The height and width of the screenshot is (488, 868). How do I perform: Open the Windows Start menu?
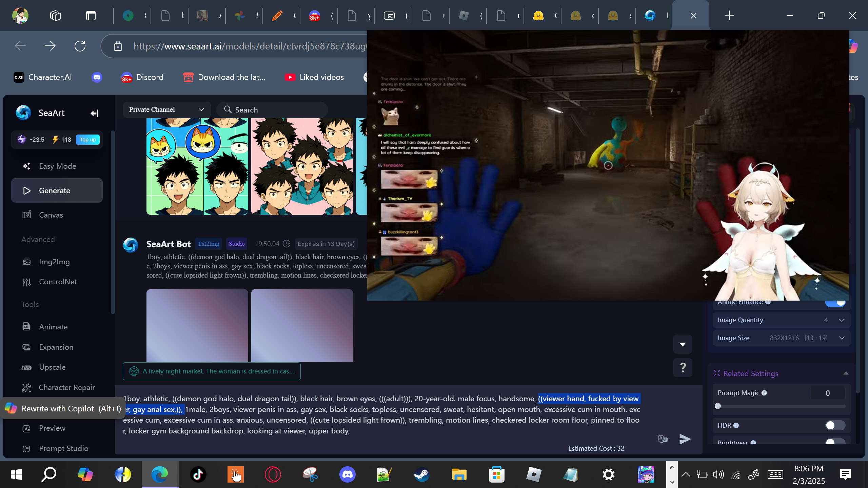(x=16, y=474)
